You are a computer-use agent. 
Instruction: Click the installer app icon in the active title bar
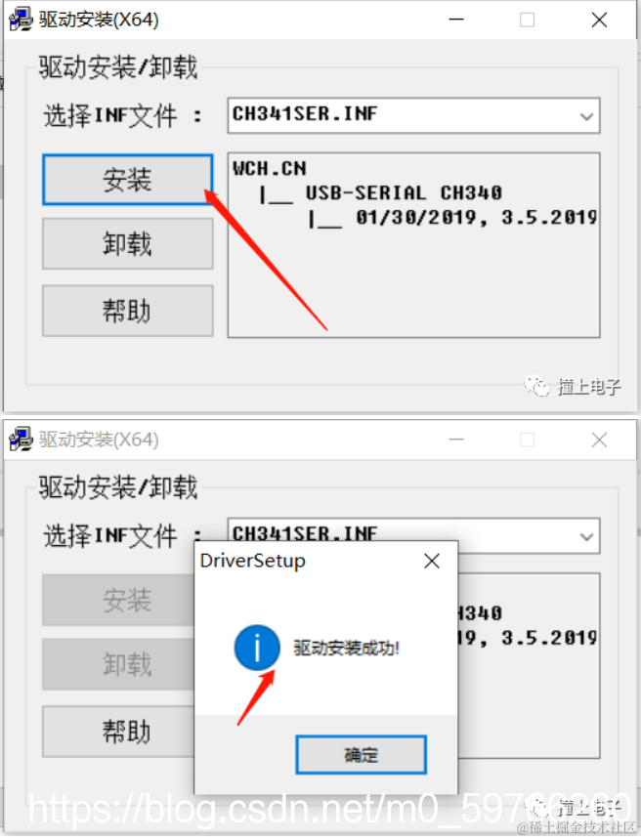[21, 20]
